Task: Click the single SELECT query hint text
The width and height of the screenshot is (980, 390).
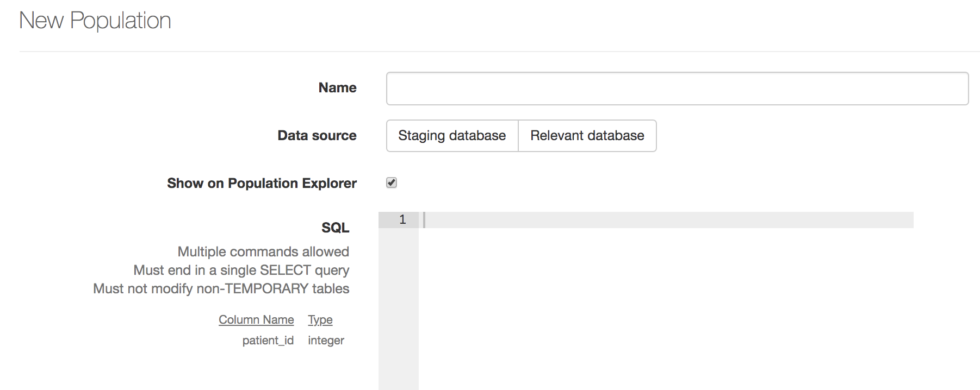Action: click(241, 271)
